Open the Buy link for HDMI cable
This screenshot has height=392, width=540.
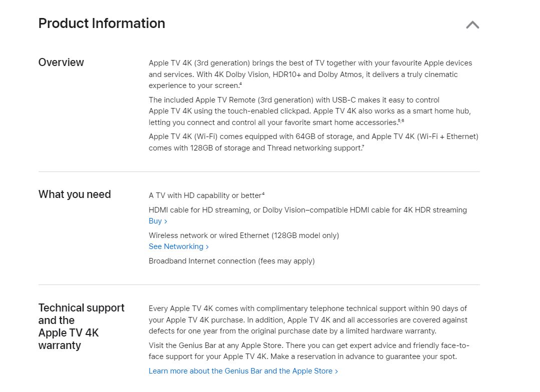158,221
